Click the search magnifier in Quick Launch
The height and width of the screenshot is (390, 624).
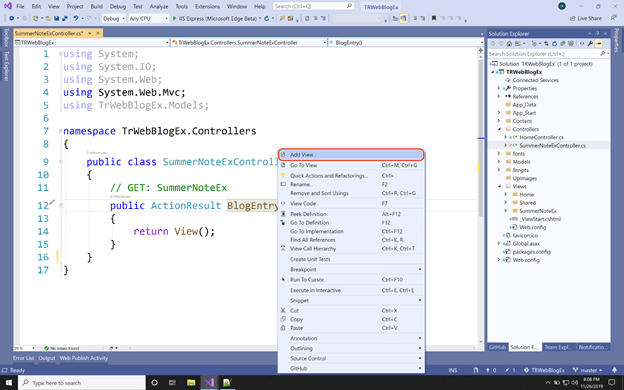[x=349, y=6]
